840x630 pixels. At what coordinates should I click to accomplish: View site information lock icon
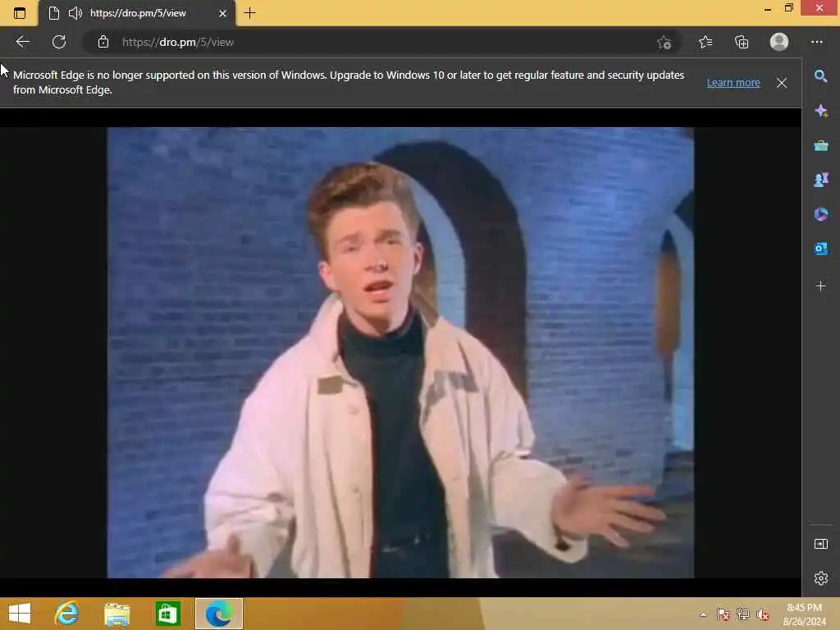click(103, 42)
